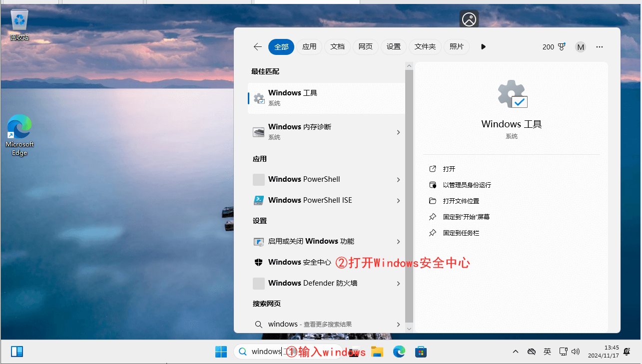
Task: Click the taskbar search input field
Action: [x=288, y=352]
